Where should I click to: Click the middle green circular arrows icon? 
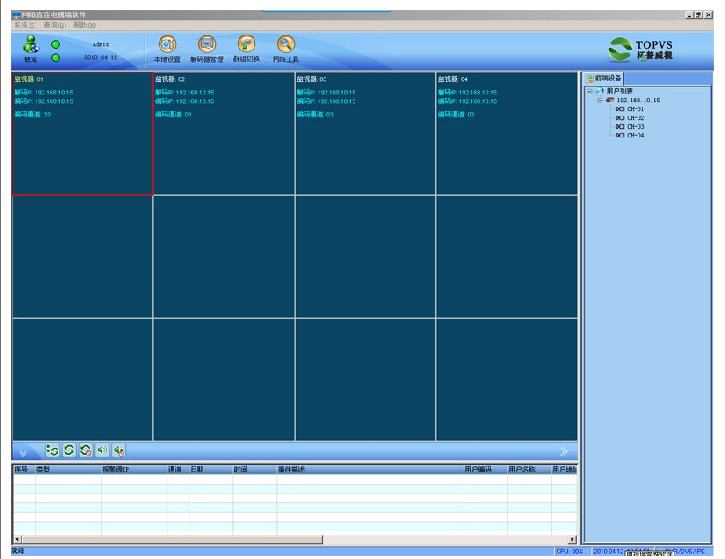69,452
